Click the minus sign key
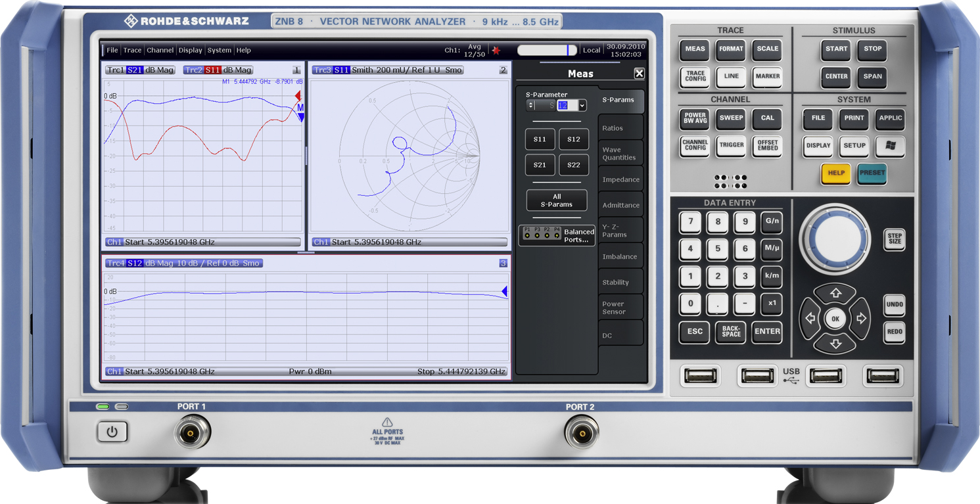The height and width of the screenshot is (504, 980). tap(745, 304)
